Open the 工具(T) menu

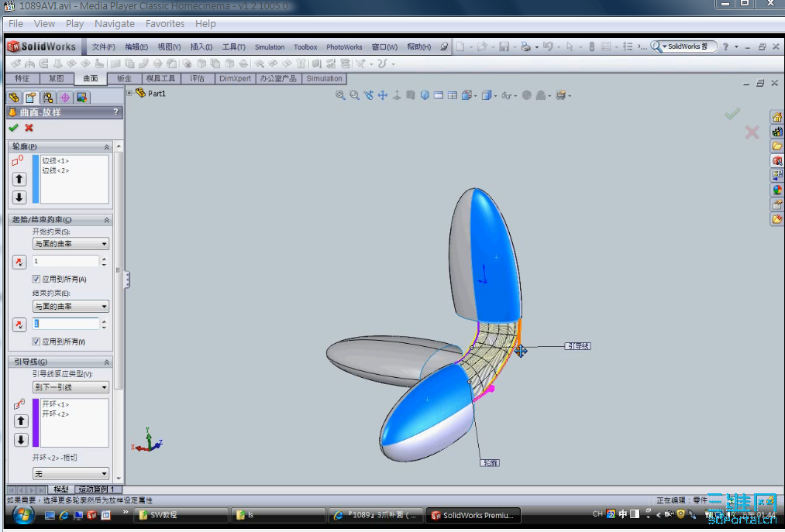pyautogui.click(x=233, y=46)
